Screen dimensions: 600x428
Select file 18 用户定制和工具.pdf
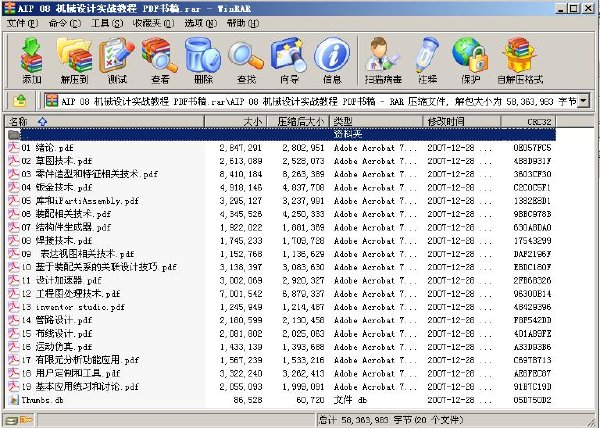(x=71, y=373)
